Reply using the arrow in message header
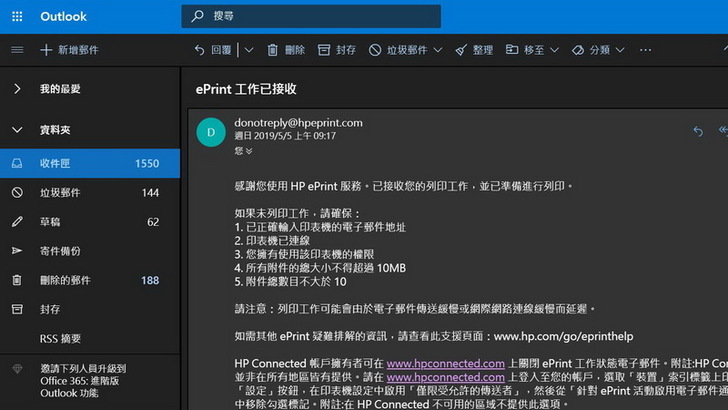The height and width of the screenshot is (410, 728). (x=697, y=131)
